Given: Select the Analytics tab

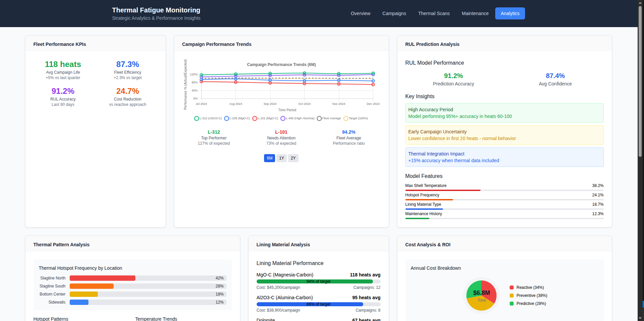Looking at the screenshot, I should click(510, 13).
